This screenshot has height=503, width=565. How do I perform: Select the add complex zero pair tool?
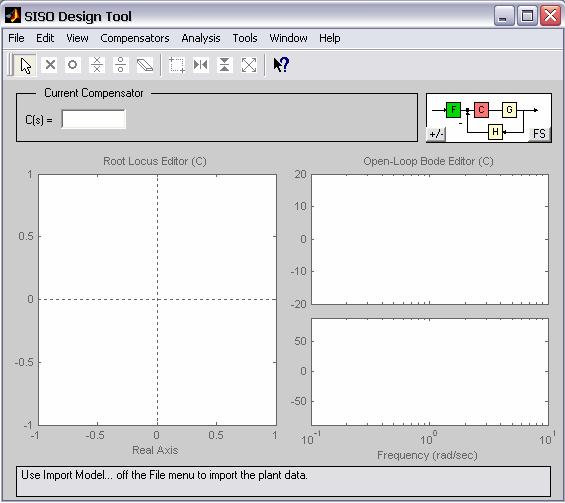click(121, 65)
